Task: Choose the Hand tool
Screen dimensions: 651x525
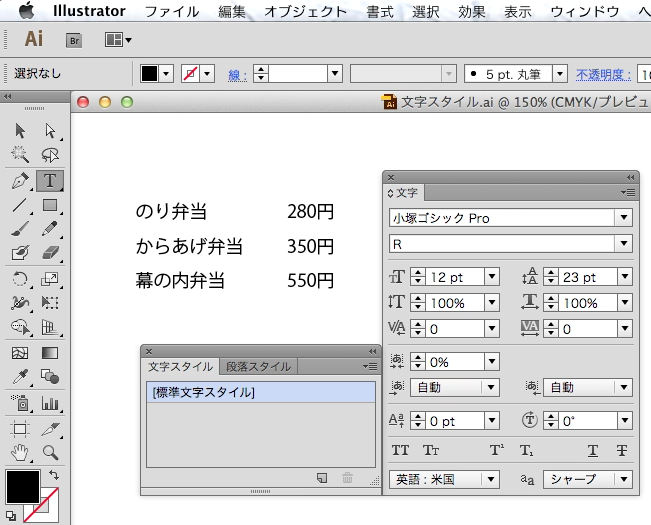Action: pyautogui.click(x=20, y=453)
